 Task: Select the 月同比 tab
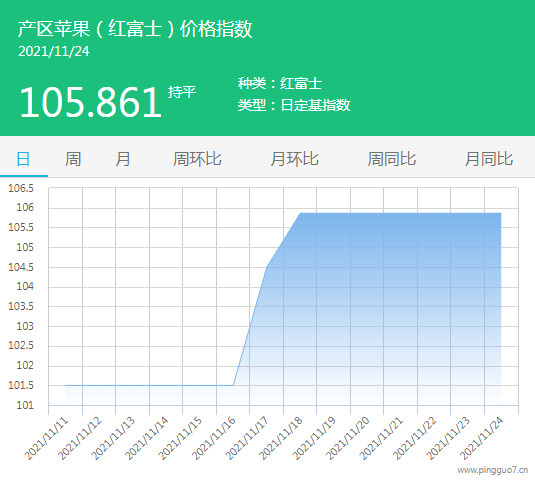coord(489,159)
